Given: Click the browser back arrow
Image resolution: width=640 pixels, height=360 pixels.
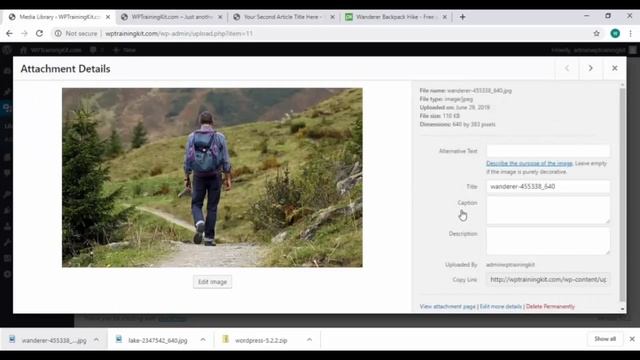Looking at the screenshot, I should coord(9,33).
